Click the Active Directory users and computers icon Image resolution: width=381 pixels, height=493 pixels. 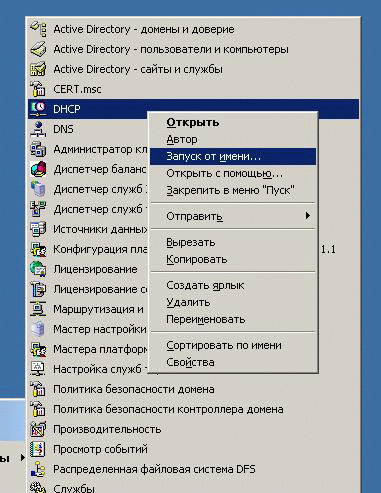38,49
